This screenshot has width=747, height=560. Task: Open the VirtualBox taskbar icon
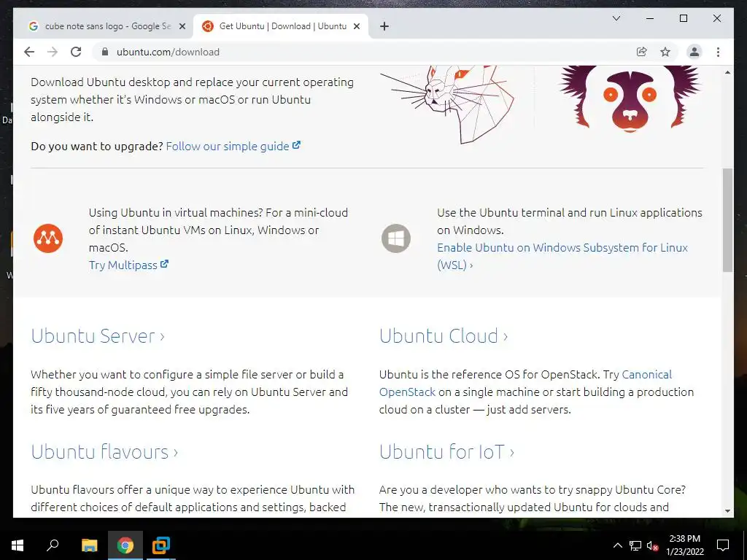pos(161,545)
